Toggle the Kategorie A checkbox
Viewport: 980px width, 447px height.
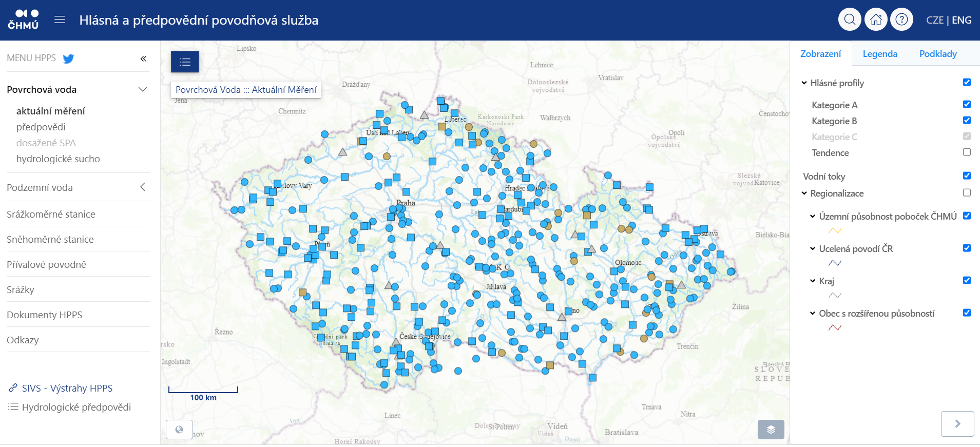tap(967, 105)
